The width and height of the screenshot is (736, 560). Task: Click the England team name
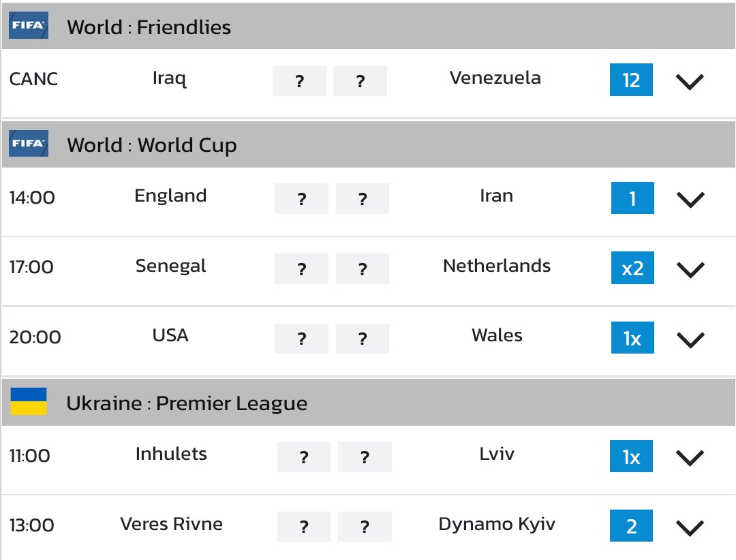170,196
